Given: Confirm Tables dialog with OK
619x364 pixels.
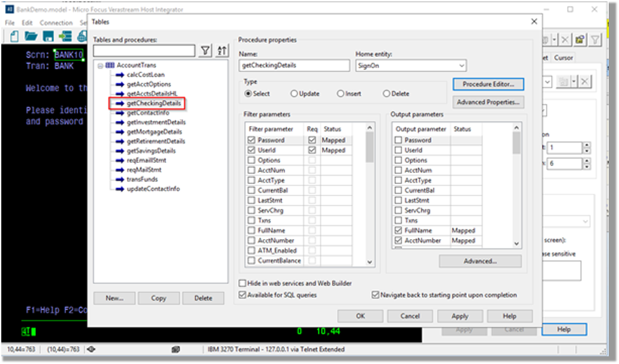Looking at the screenshot, I should pyautogui.click(x=360, y=316).
